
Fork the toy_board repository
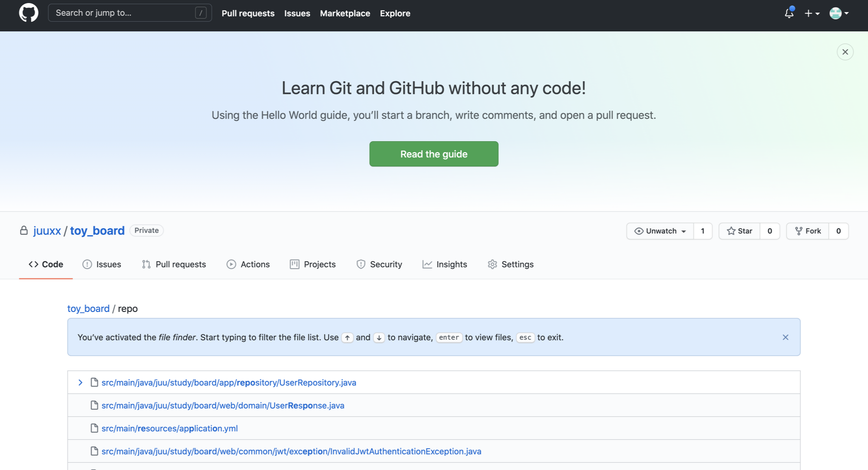point(808,231)
